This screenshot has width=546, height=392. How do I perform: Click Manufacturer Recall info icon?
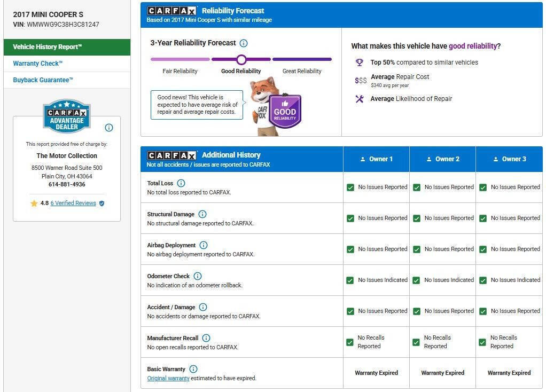(x=206, y=338)
